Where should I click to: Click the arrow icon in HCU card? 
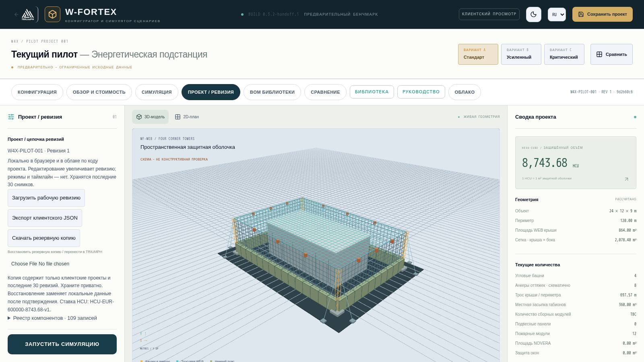[x=626, y=179]
